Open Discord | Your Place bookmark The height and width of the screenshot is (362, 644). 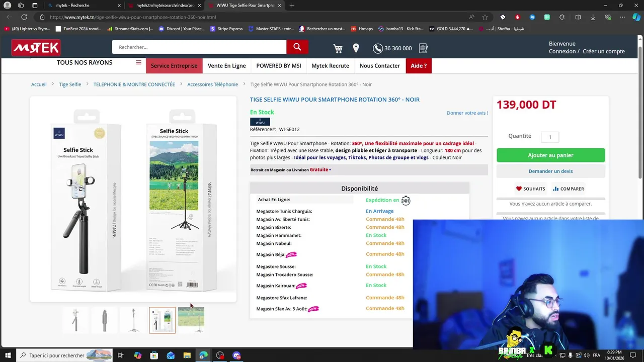(x=182, y=29)
